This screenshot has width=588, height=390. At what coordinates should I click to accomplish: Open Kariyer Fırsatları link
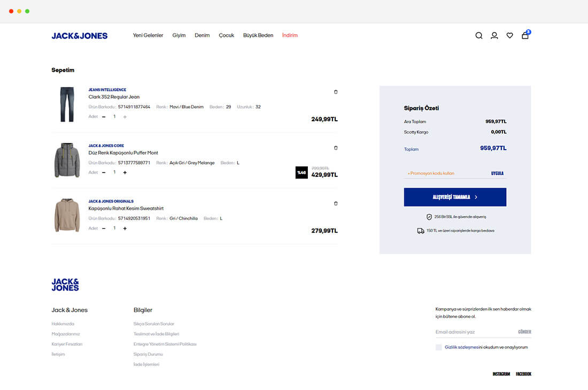coord(67,344)
